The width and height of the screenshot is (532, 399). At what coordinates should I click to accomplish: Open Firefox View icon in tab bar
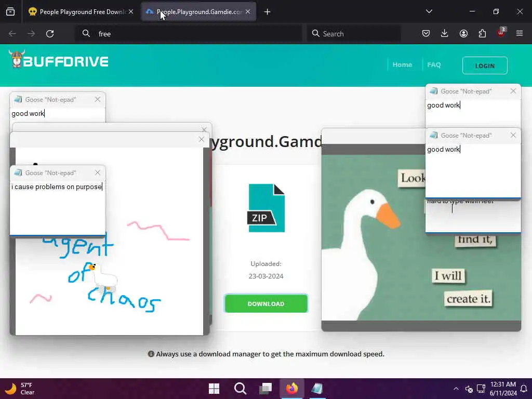tap(10, 12)
